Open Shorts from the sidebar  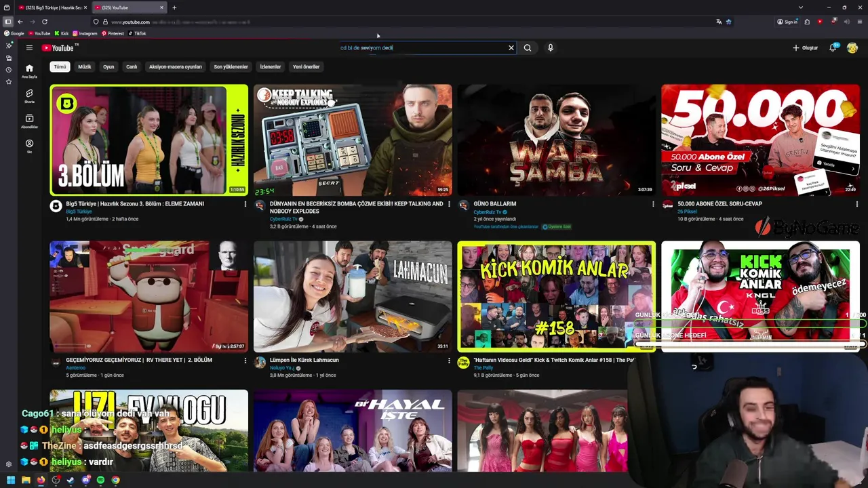pos(29,96)
